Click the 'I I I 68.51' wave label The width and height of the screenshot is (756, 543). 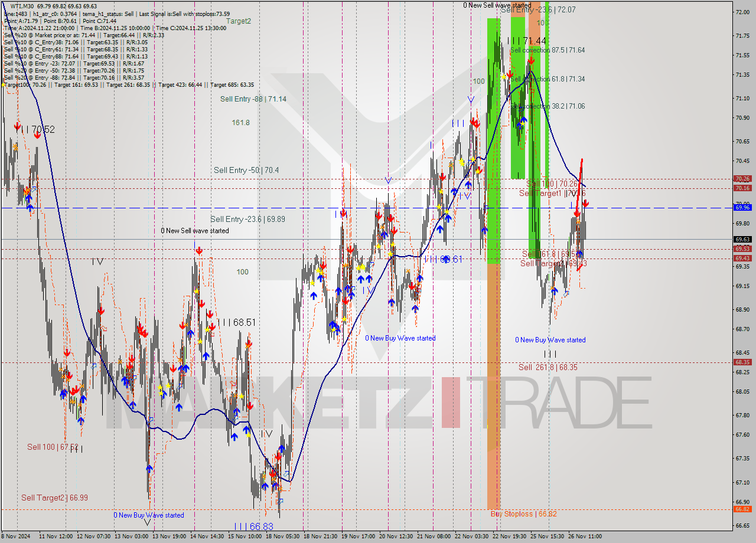pyautogui.click(x=236, y=322)
